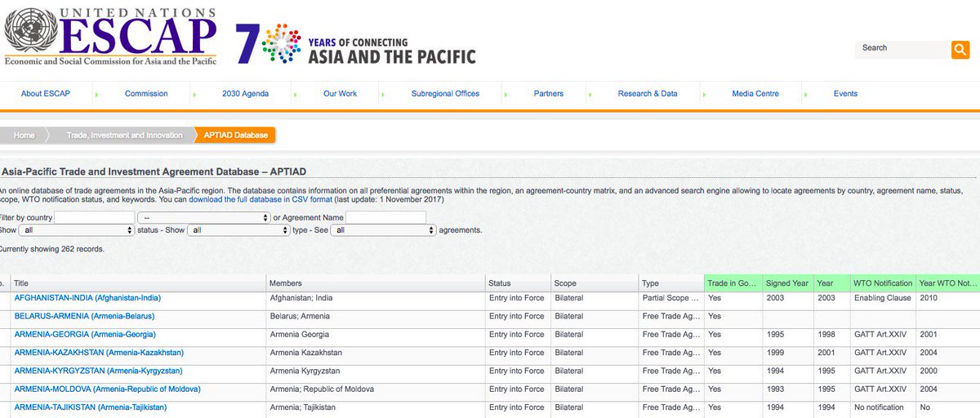Open ARMENIA-TAJIKISTAN agreement link

91,407
